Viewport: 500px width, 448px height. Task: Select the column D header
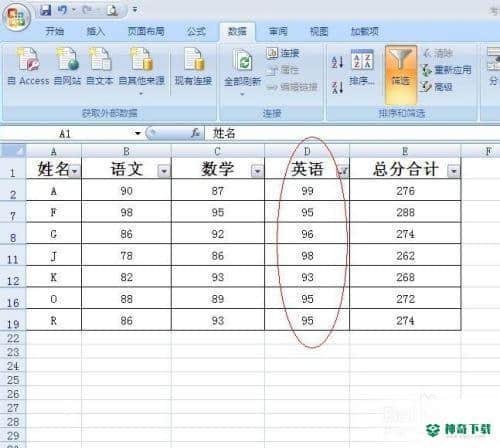pos(307,151)
